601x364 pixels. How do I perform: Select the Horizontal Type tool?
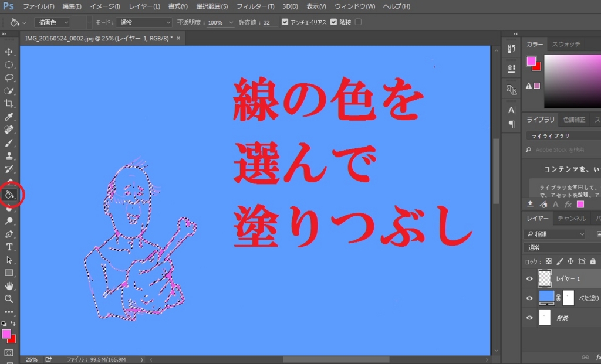coord(9,247)
